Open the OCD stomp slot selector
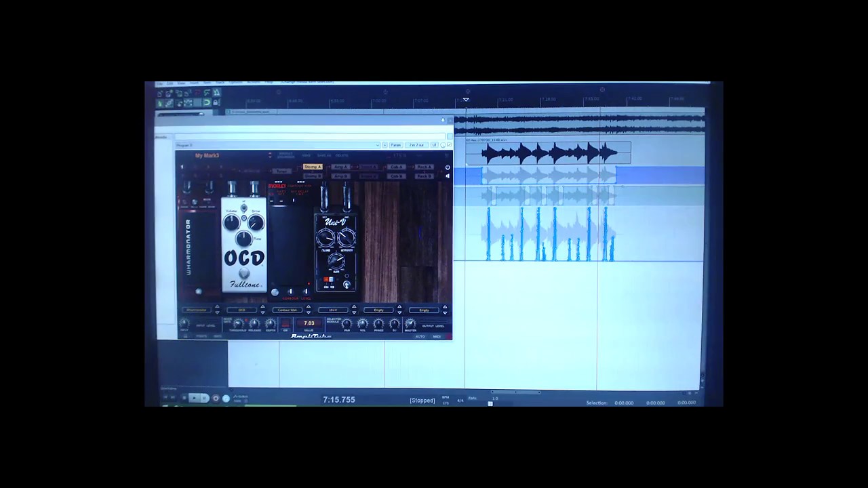 tap(241, 310)
